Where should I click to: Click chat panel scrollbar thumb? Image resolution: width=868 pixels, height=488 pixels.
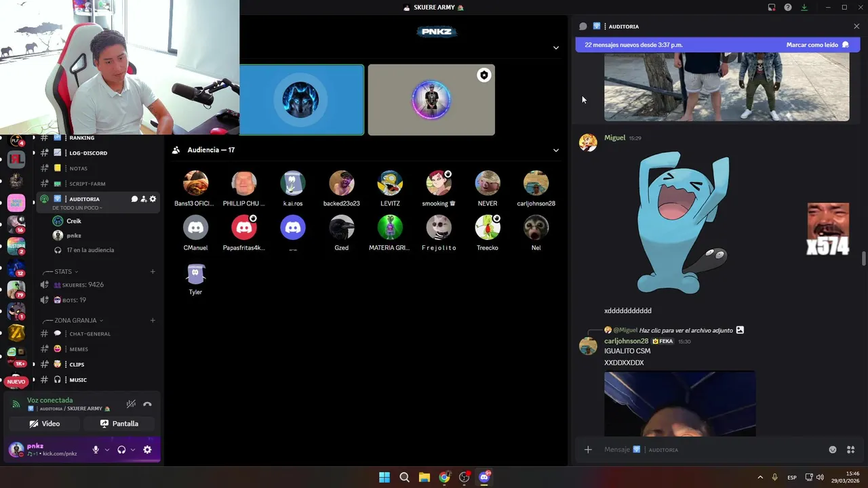(863, 259)
